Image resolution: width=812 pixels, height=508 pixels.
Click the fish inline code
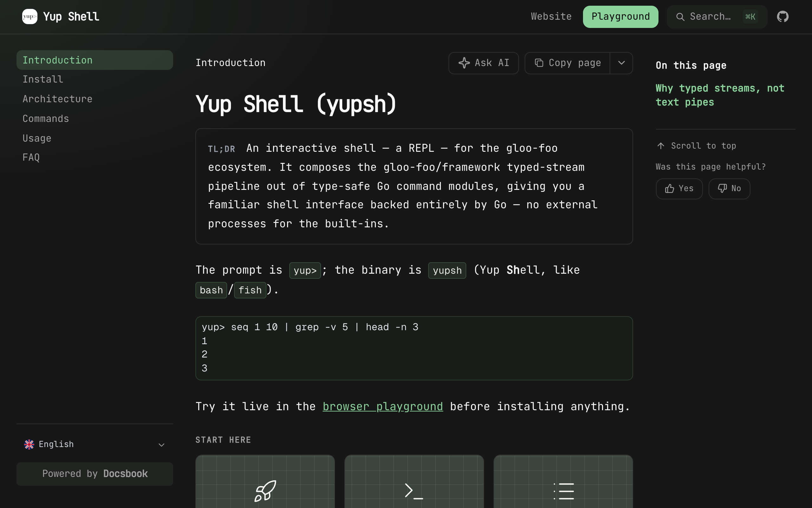[250, 290]
